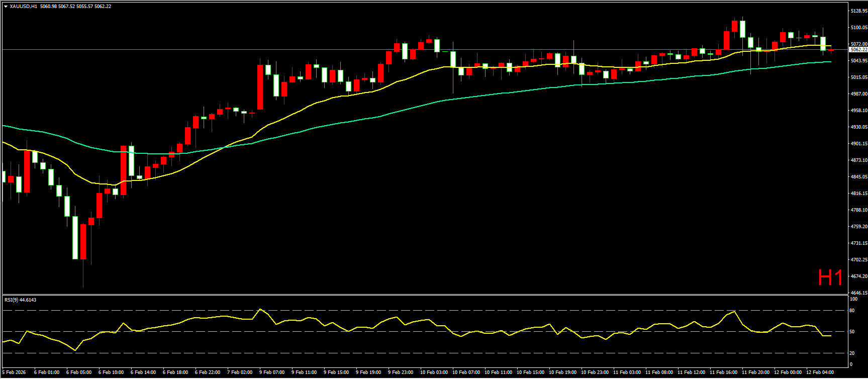Click the RSI scale value 80

pyautogui.click(x=852, y=311)
